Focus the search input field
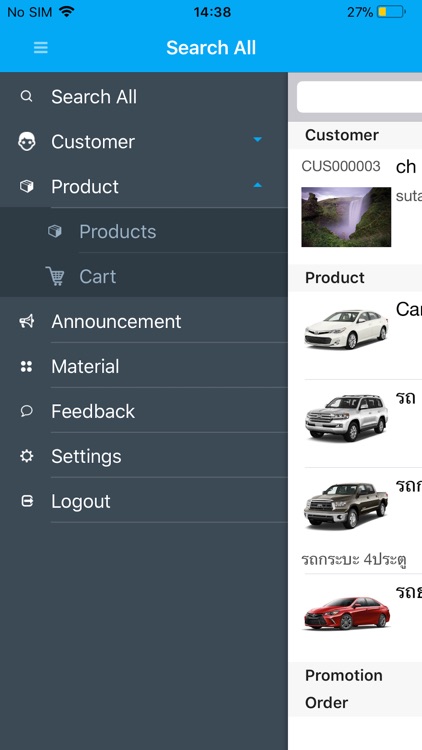The height and width of the screenshot is (750, 422). [x=359, y=97]
